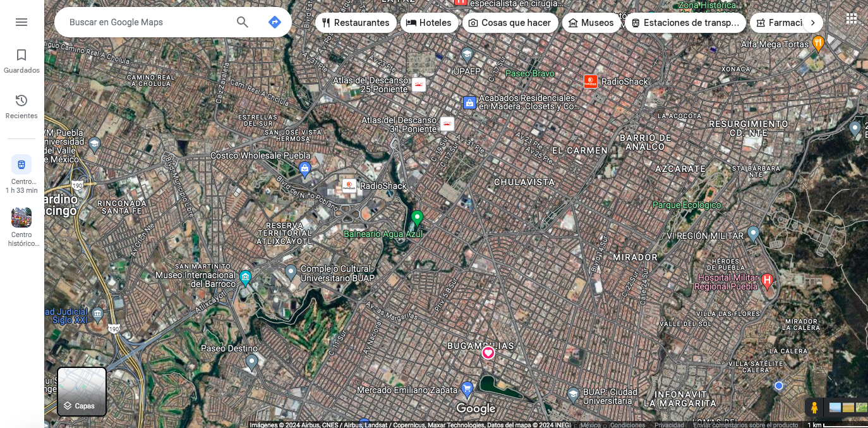Open the Condiciones terms link
Screen dimensions: 868x428
tap(628, 425)
